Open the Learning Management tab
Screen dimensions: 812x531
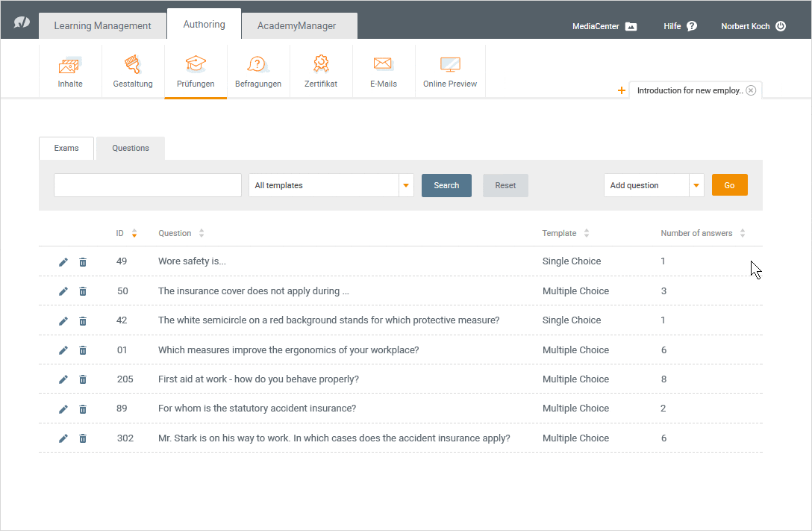tap(102, 26)
